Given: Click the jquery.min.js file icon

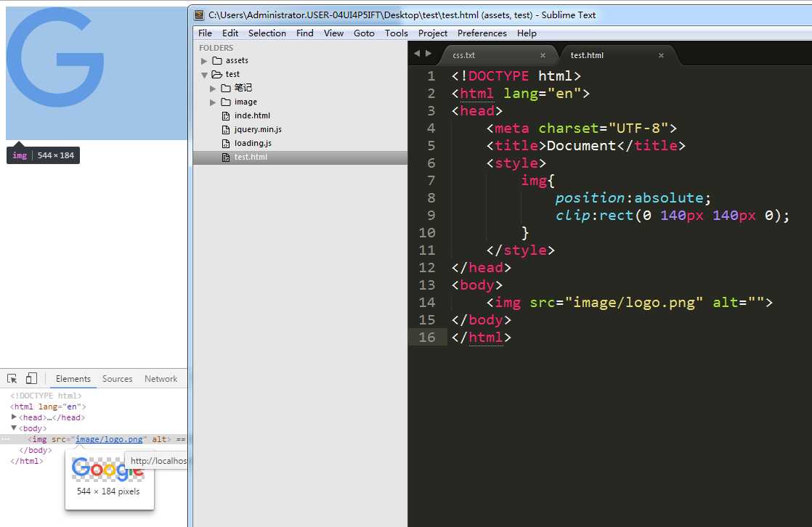Looking at the screenshot, I should click(x=226, y=129).
